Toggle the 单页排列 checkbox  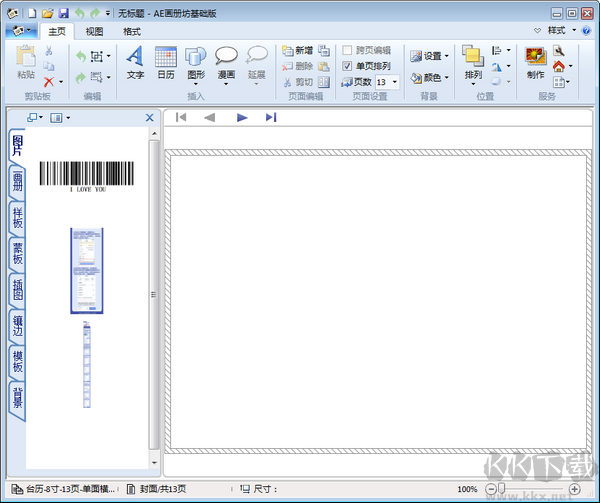348,66
